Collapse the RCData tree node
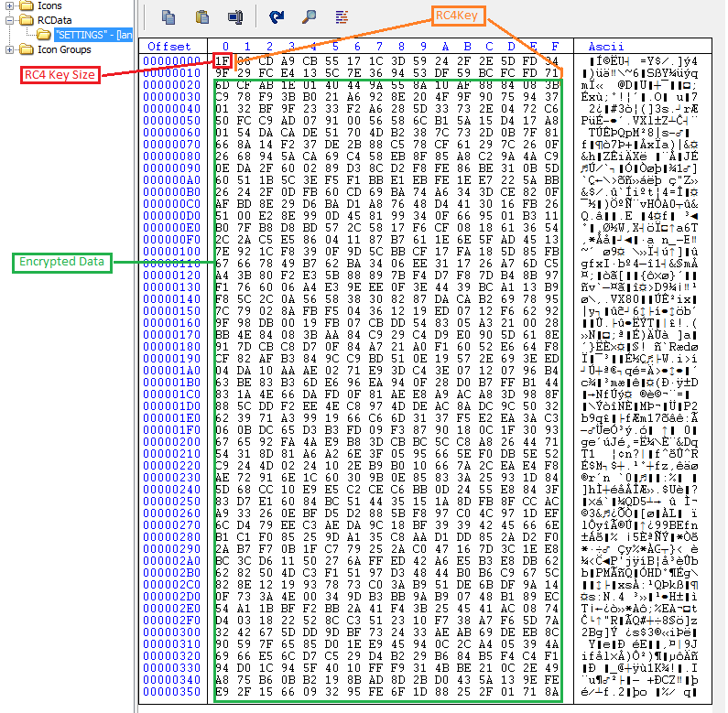The width and height of the screenshot is (728, 713). pos(9,20)
